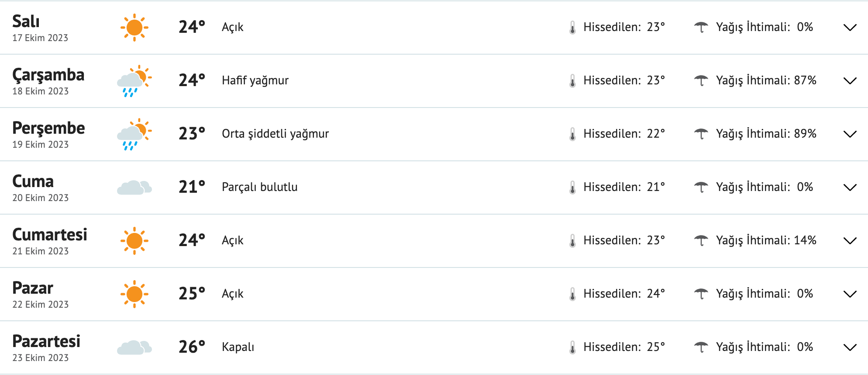
Task: Click the 24° temperature for Salı
Action: 191,27
